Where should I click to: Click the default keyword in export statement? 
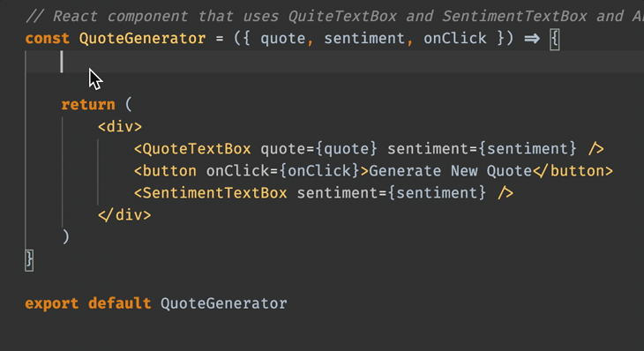coord(119,303)
